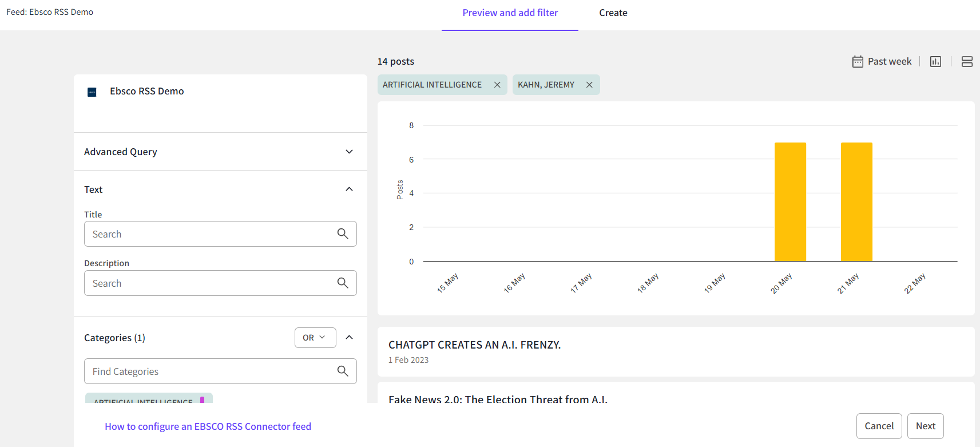Open the OR operator dropdown
The image size is (980, 447).
pos(315,338)
